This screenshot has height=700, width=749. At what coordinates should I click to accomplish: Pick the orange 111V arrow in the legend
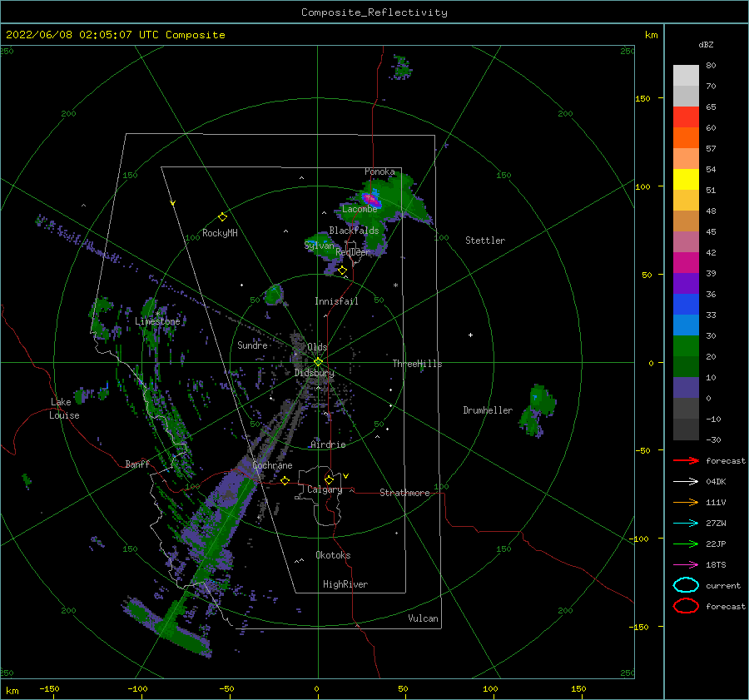pyautogui.click(x=686, y=502)
